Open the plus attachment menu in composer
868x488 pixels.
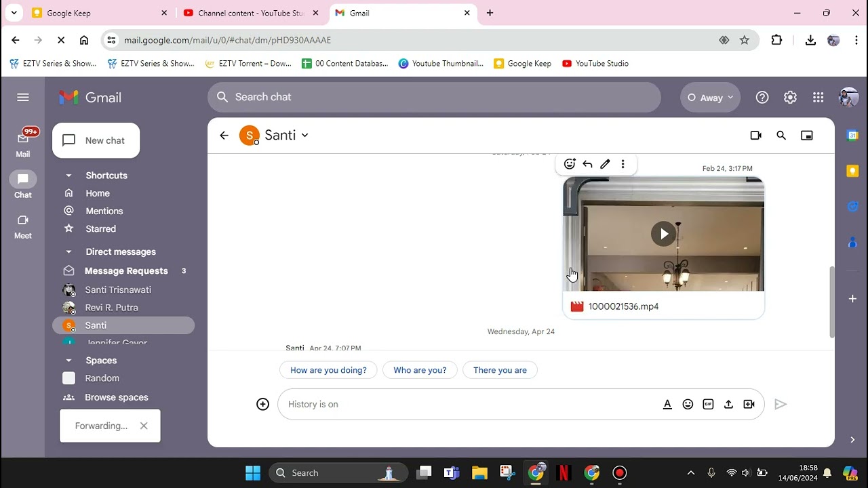pyautogui.click(x=263, y=404)
